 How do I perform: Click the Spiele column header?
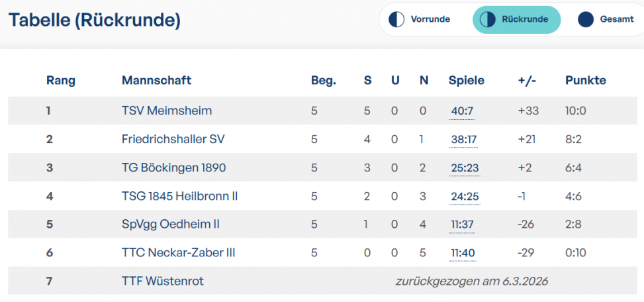click(466, 81)
